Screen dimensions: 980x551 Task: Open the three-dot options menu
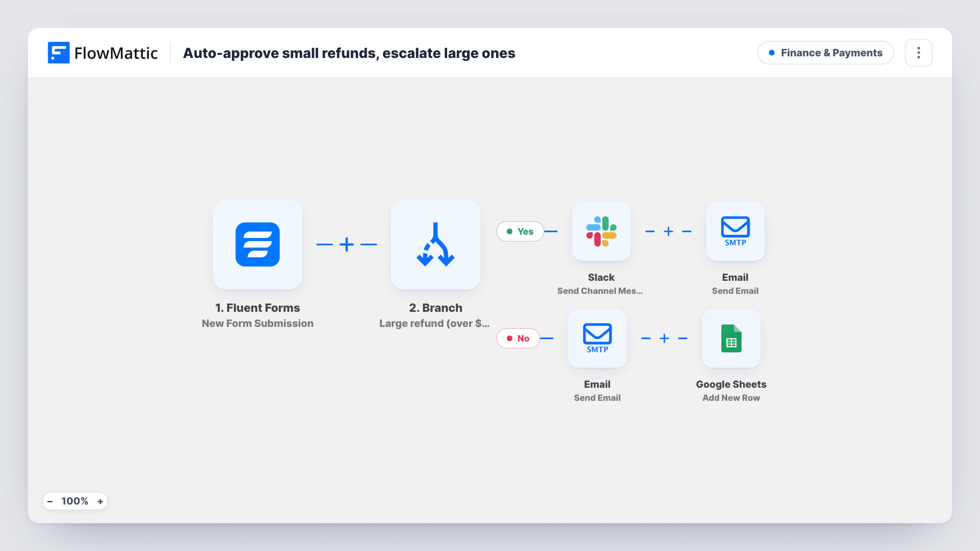click(x=919, y=53)
